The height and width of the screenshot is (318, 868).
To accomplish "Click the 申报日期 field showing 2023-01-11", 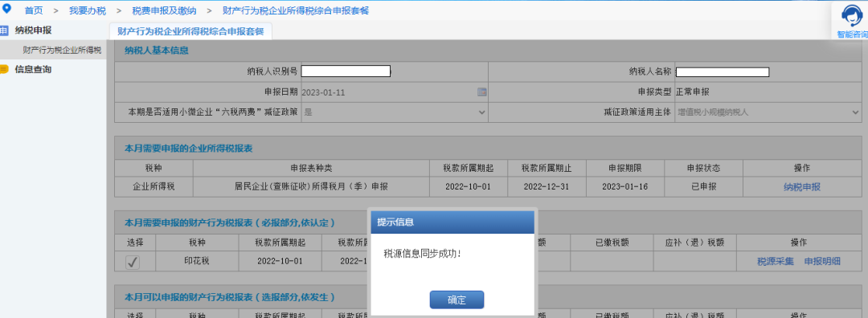I will click(x=394, y=92).
